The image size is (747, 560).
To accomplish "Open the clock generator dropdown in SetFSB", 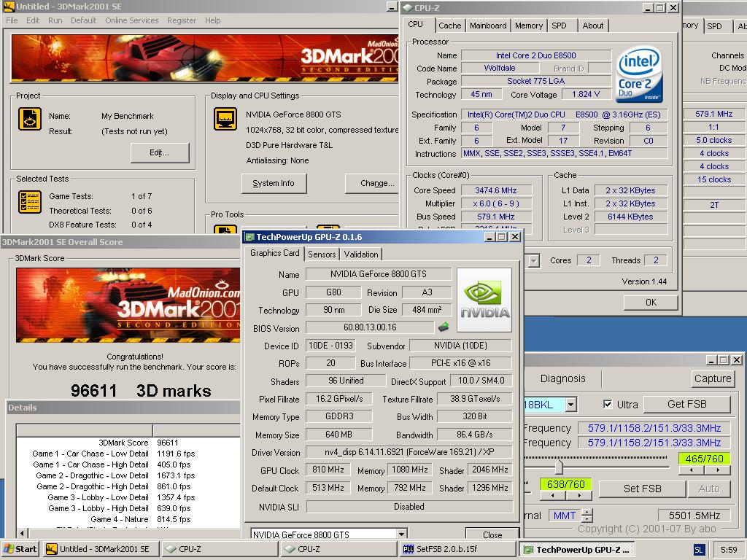I will coord(570,405).
